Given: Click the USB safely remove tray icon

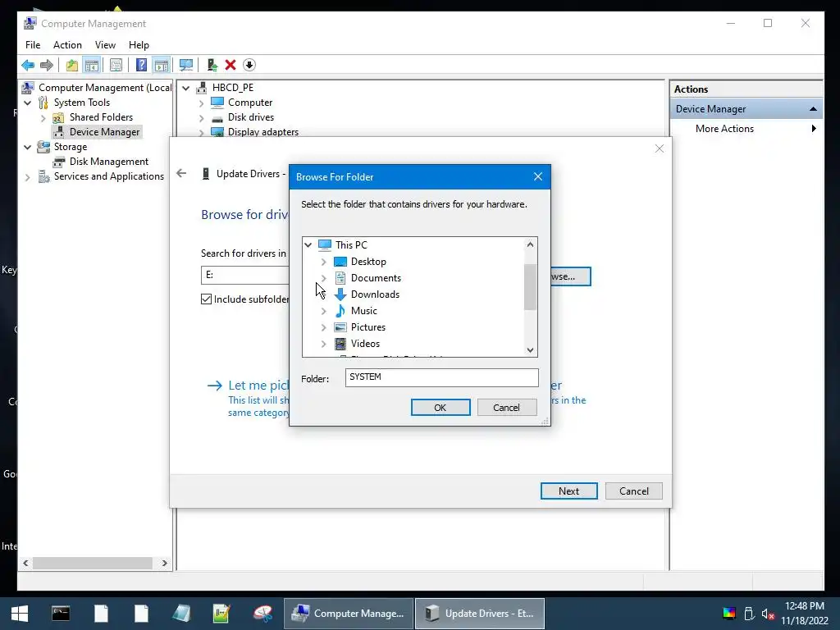Looking at the screenshot, I should (x=749, y=614).
